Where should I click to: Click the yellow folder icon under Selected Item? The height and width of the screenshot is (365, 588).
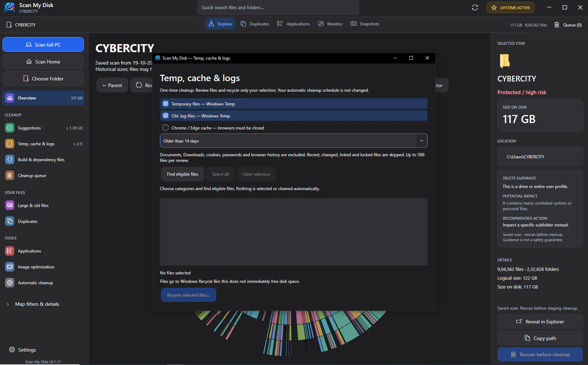[505, 61]
